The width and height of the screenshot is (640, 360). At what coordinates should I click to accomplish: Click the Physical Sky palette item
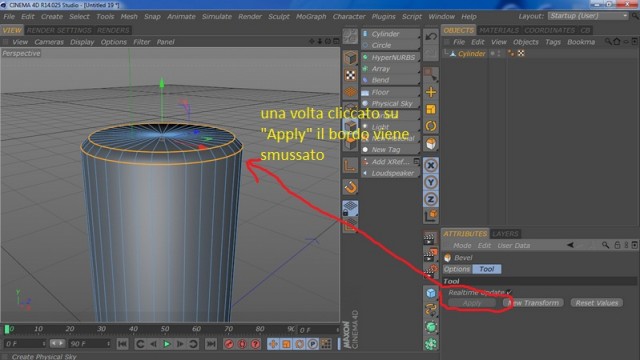point(391,104)
